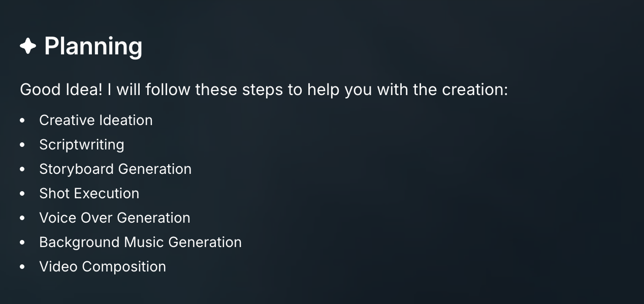The width and height of the screenshot is (644, 304).
Task: Click the bullet before Video Composition
Action: (x=22, y=267)
